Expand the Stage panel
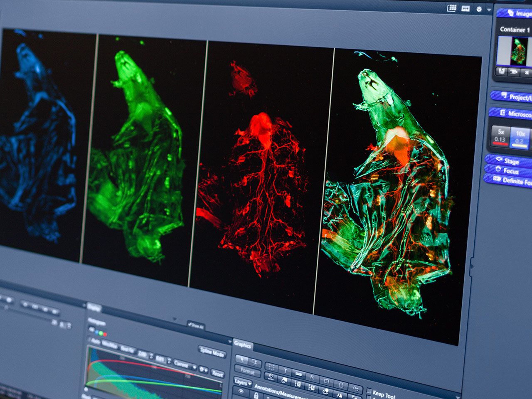 coord(509,160)
